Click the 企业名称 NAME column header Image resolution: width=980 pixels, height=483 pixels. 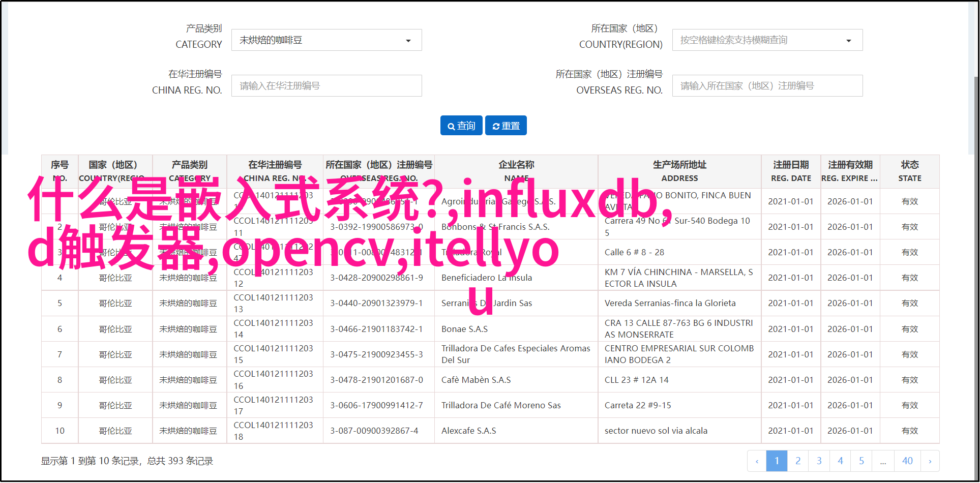(516, 171)
